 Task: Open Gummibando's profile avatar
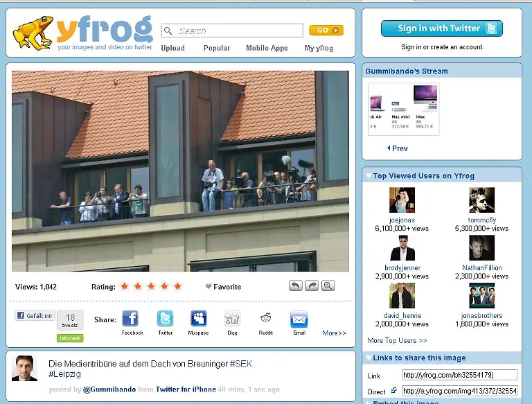(x=24, y=369)
